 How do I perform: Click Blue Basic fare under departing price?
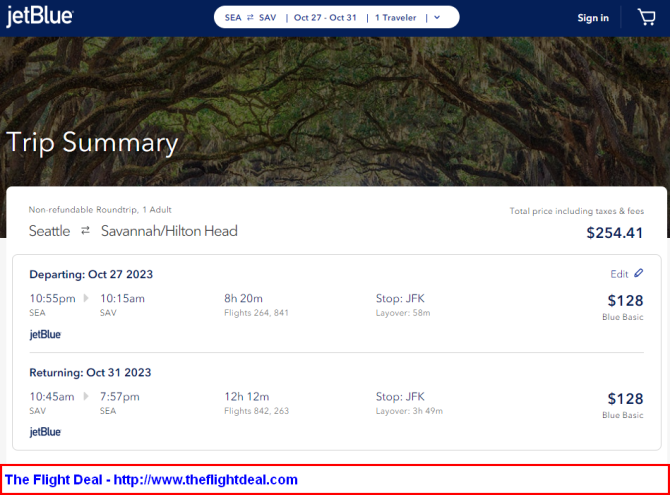tap(623, 317)
